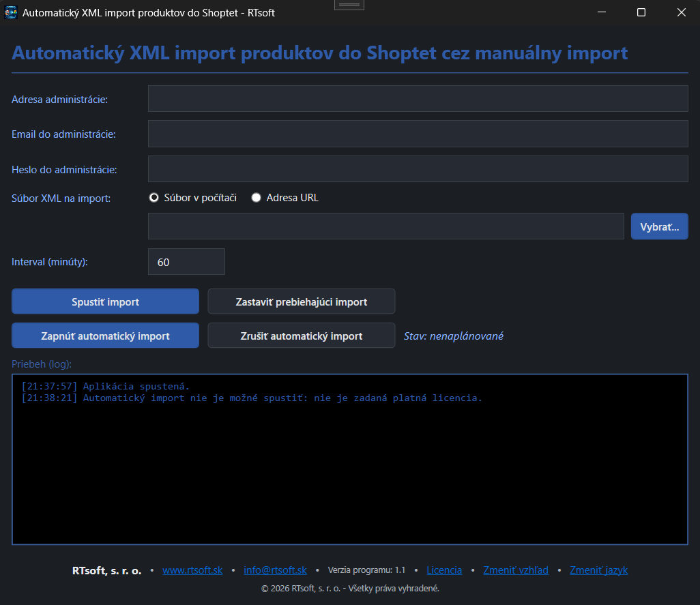Image resolution: width=700 pixels, height=605 pixels.
Task: Open the Licencia link
Action: pyautogui.click(x=444, y=570)
